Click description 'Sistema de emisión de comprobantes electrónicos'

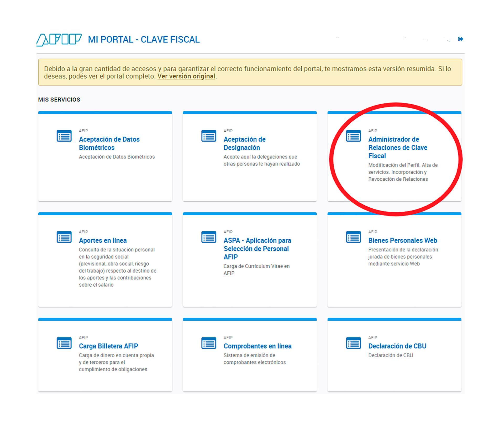point(255,359)
